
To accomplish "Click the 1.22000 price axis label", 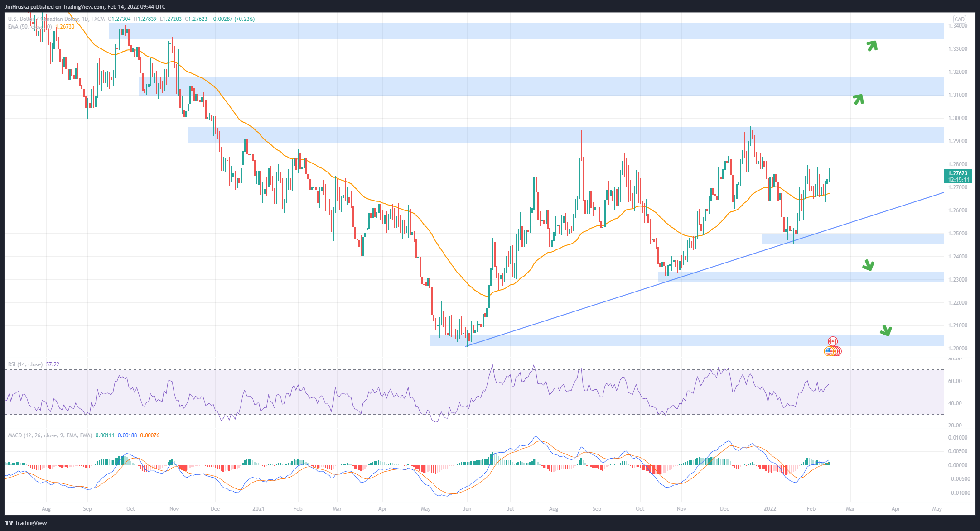I will coord(958,303).
